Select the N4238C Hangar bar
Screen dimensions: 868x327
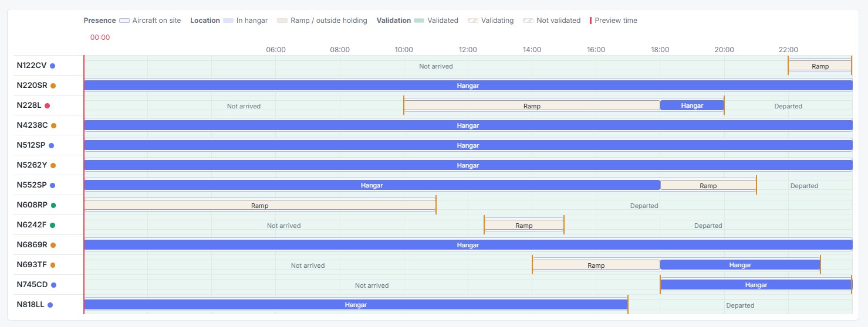(468, 125)
